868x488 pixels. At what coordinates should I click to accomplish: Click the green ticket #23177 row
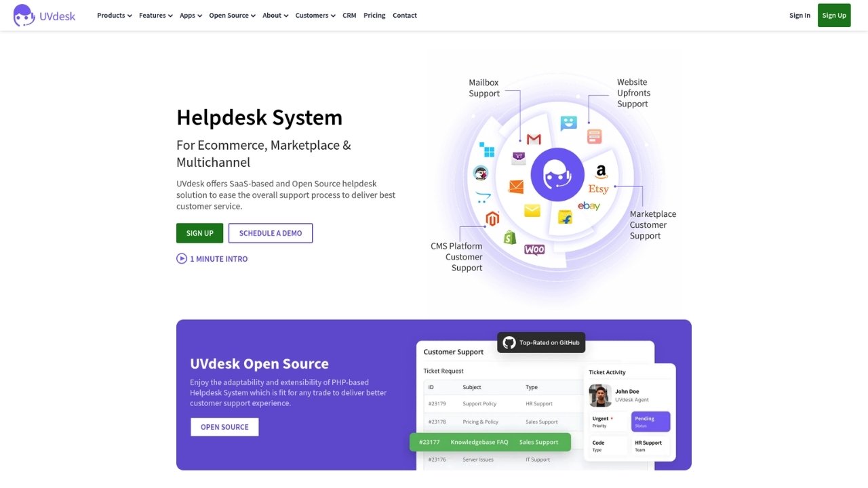490,442
